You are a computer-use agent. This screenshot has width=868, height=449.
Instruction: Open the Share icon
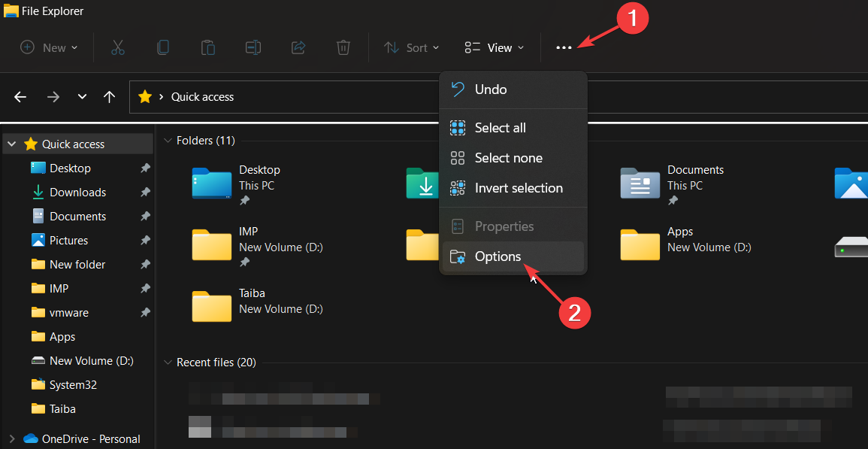(298, 47)
